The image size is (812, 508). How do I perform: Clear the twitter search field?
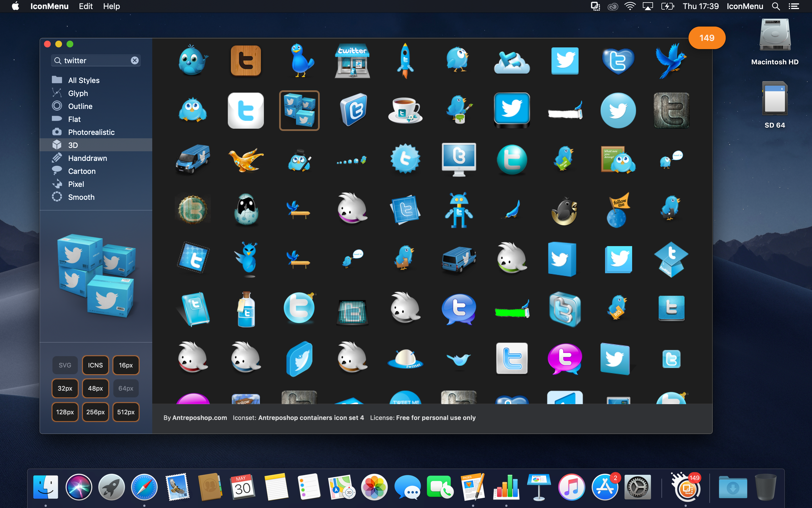[x=134, y=60]
